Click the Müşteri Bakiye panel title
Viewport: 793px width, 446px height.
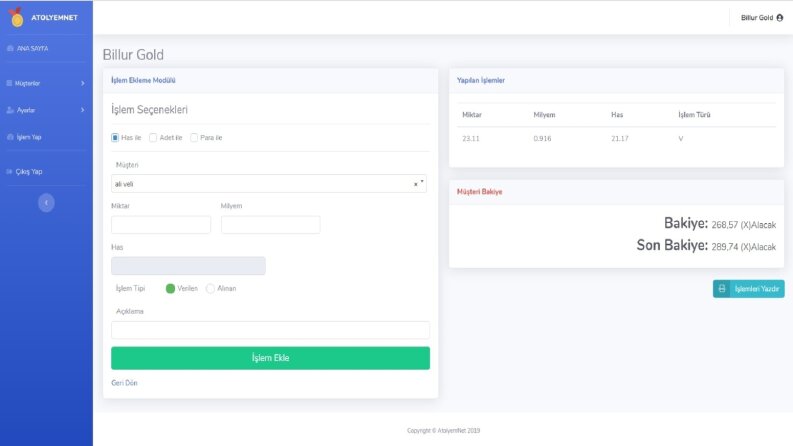tap(479, 192)
